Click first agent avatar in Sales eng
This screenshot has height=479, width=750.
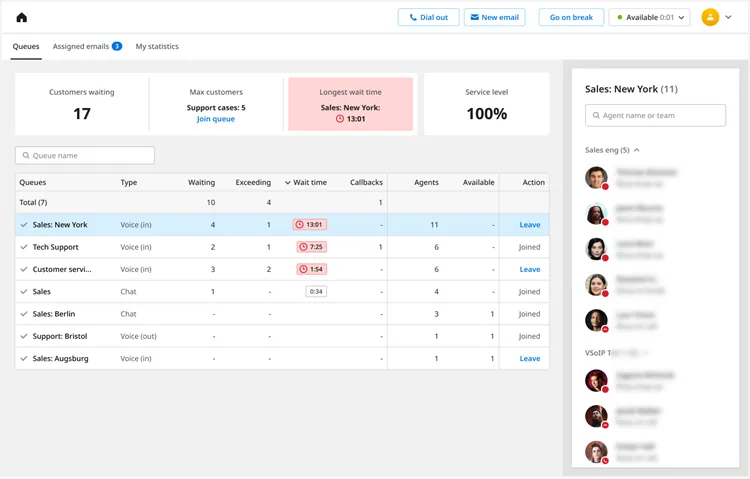pyautogui.click(x=596, y=178)
